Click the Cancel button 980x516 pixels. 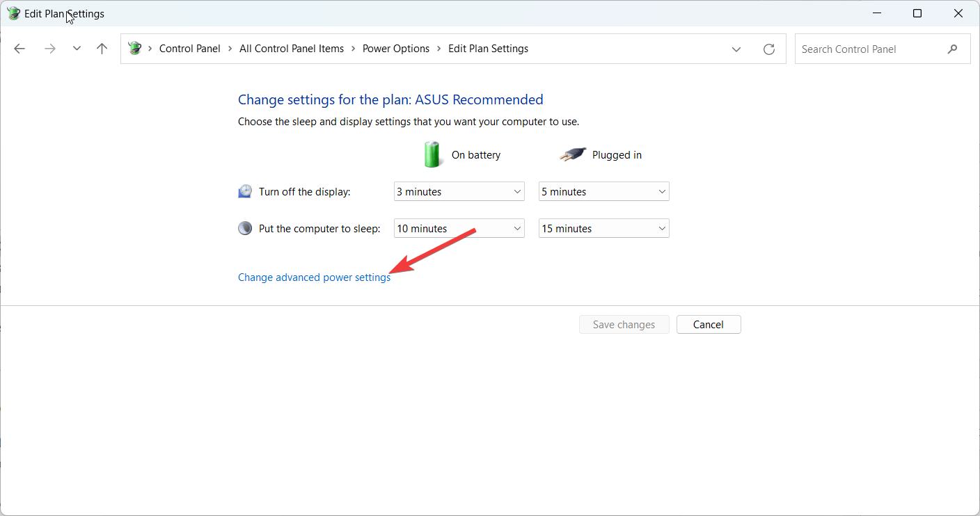pos(709,325)
